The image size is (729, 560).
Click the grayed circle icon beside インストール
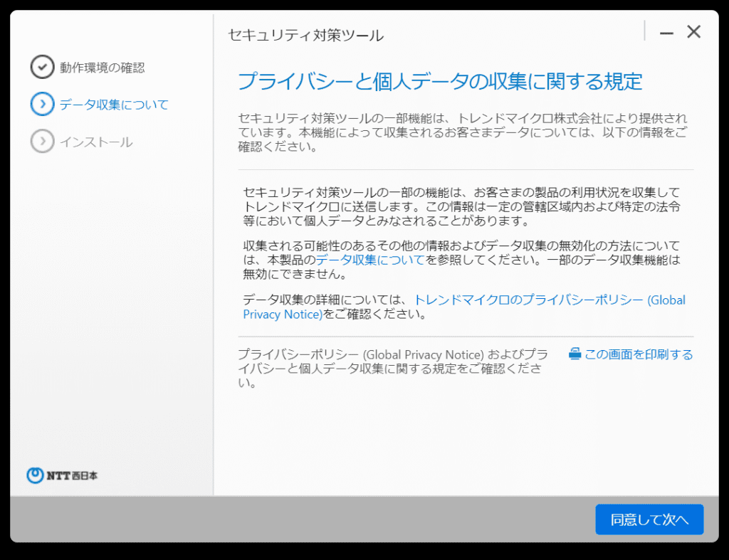tap(43, 141)
